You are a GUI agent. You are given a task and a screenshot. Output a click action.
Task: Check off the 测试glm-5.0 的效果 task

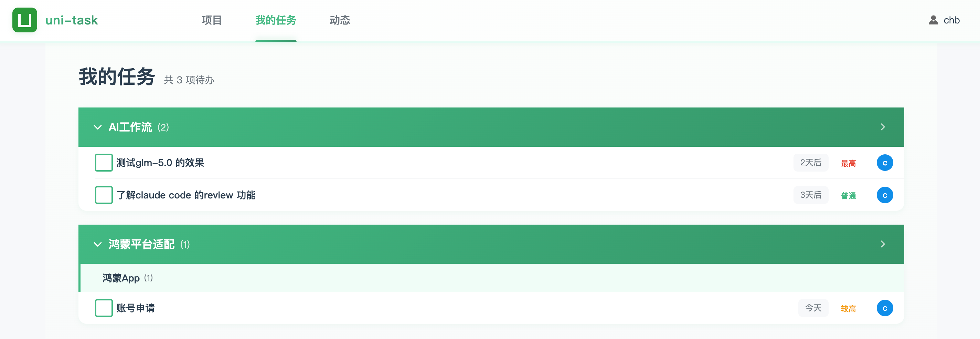(x=104, y=163)
